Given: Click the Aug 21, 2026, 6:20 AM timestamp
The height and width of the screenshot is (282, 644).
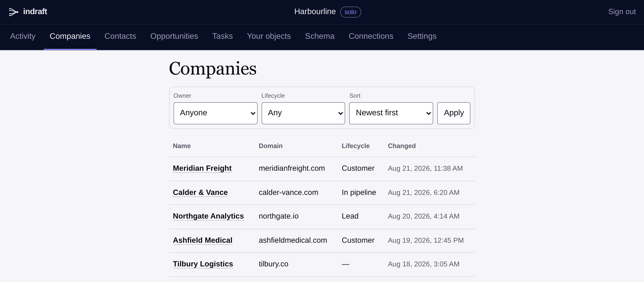Looking at the screenshot, I should tap(424, 192).
